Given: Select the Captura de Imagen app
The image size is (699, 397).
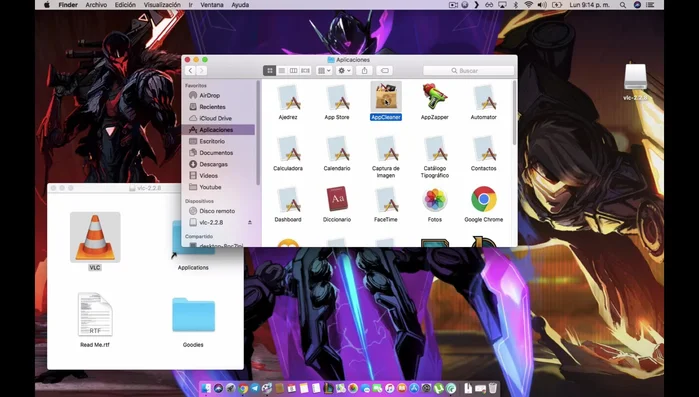Looking at the screenshot, I should (386, 148).
